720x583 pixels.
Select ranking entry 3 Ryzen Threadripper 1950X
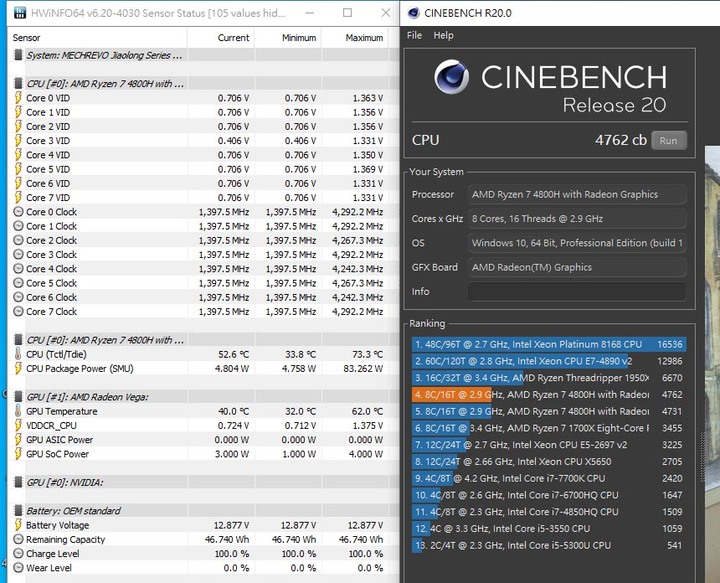[549, 378]
